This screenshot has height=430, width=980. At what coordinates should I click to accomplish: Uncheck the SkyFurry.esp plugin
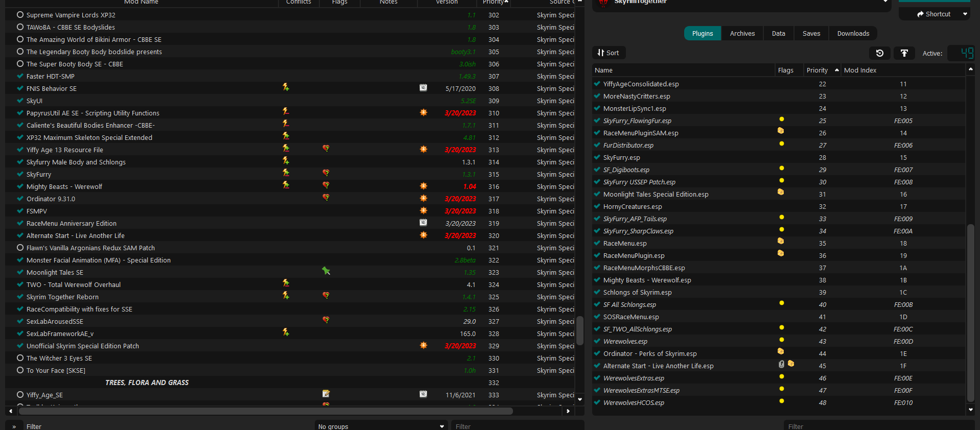tap(597, 157)
